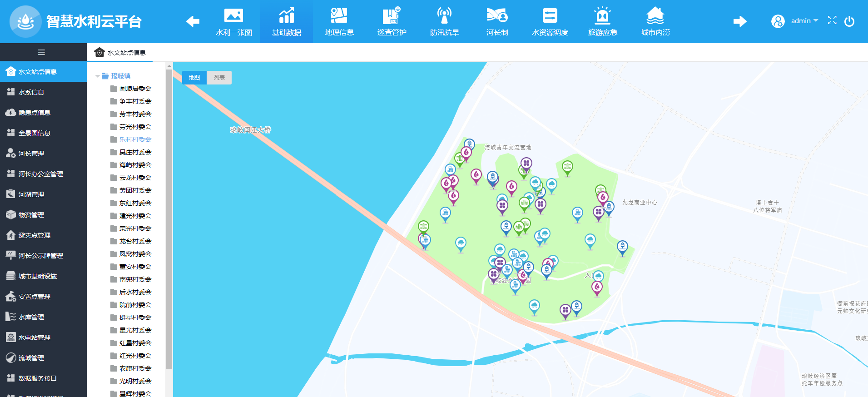This screenshot has width=868, height=397.
Task: Switch map view to 列表
Action: pyautogui.click(x=219, y=78)
